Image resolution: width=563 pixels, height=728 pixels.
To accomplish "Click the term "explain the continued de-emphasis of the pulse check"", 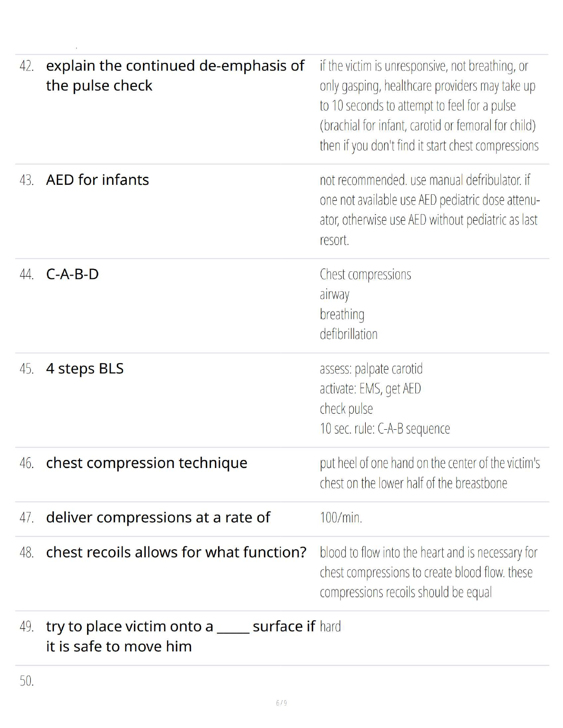I will pyautogui.click(x=175, y=76).
